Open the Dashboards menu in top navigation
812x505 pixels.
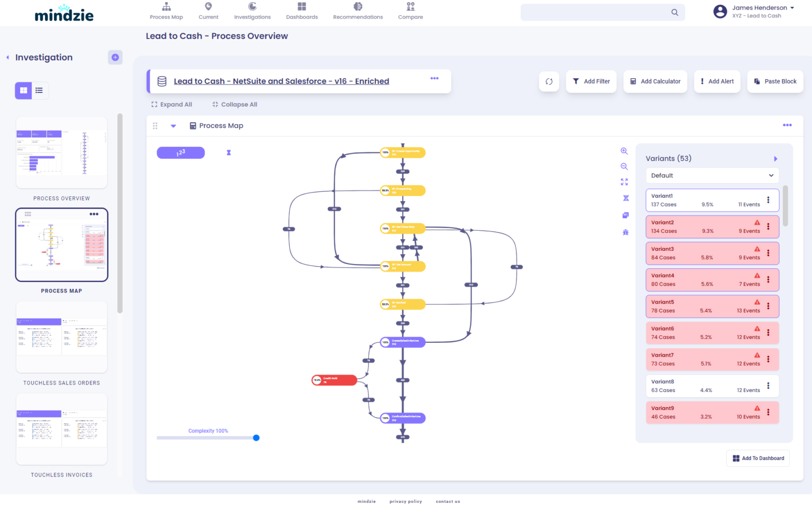tap(302, 11)
